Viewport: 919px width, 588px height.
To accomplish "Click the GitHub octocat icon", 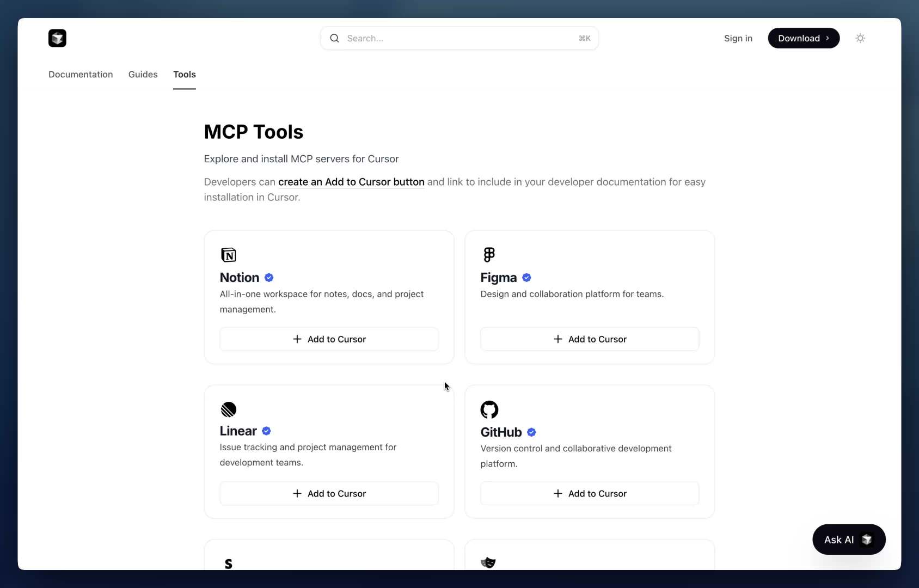I will [x=489, y=409].
